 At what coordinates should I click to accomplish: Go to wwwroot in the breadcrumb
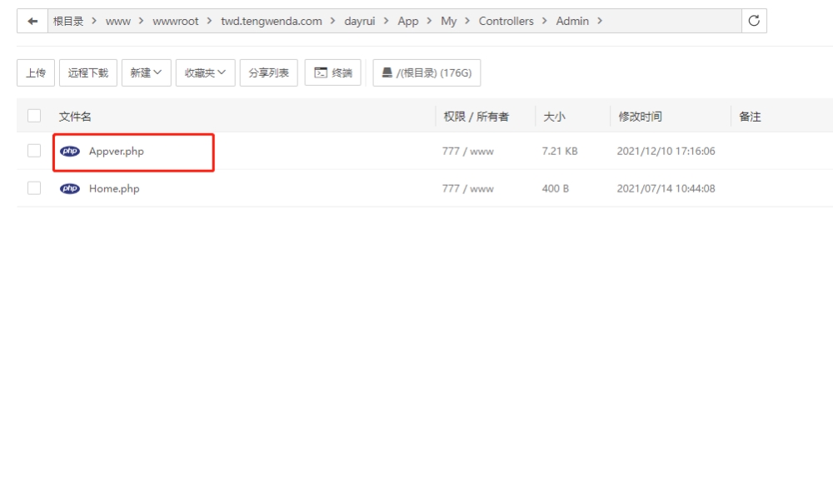[x=175, y=22]
